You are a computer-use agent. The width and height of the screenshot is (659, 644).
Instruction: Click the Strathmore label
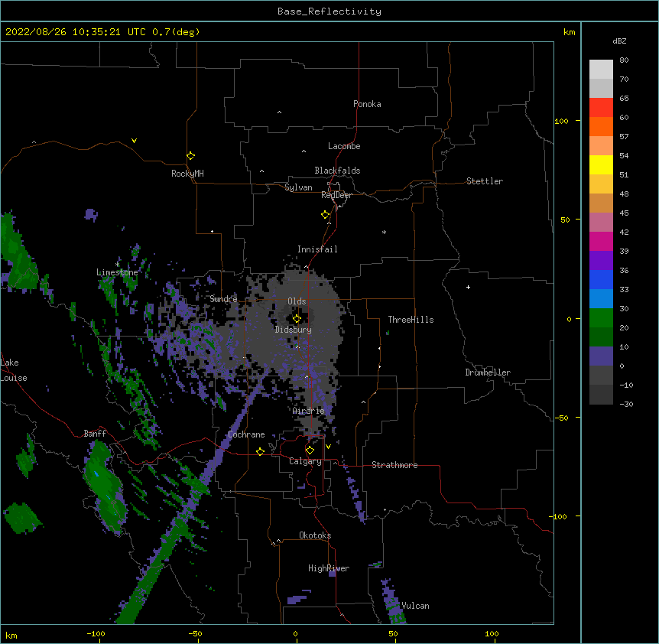[394, 464]
